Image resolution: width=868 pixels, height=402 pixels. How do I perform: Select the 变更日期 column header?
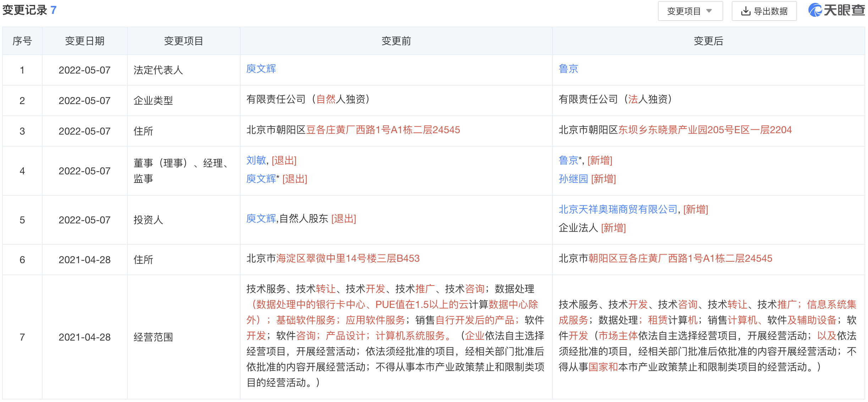click(84, 40)
